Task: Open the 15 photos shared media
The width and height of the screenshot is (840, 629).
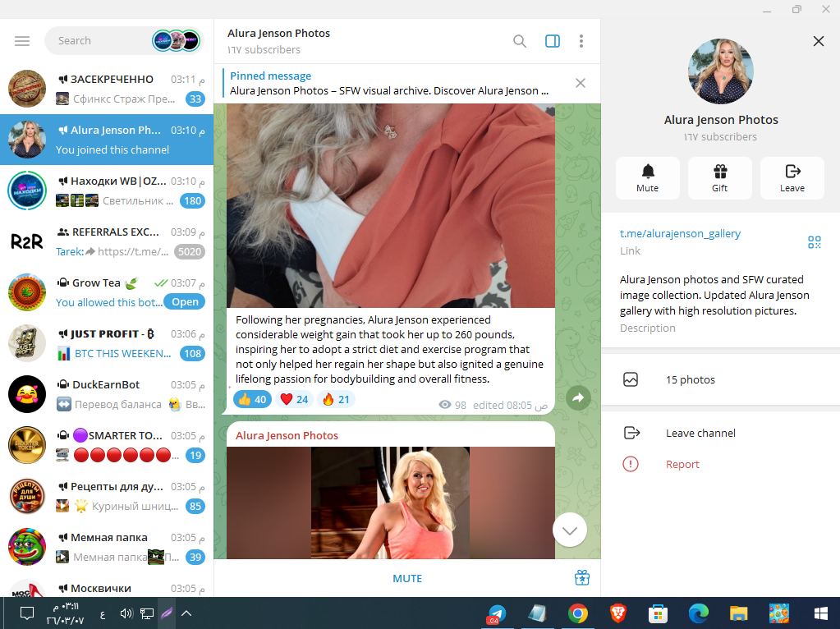Action: pyautogui.click(x=721, y=380)
